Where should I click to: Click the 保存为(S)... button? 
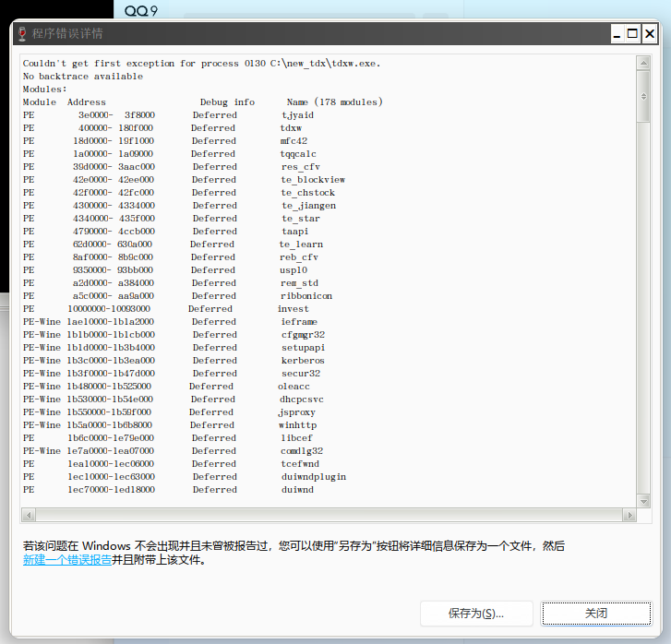[476, 614]
